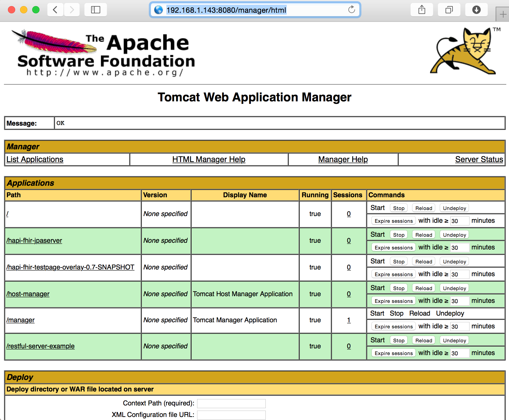Click 'Tomcat Host Manager Application' display name

coord(243,294)
